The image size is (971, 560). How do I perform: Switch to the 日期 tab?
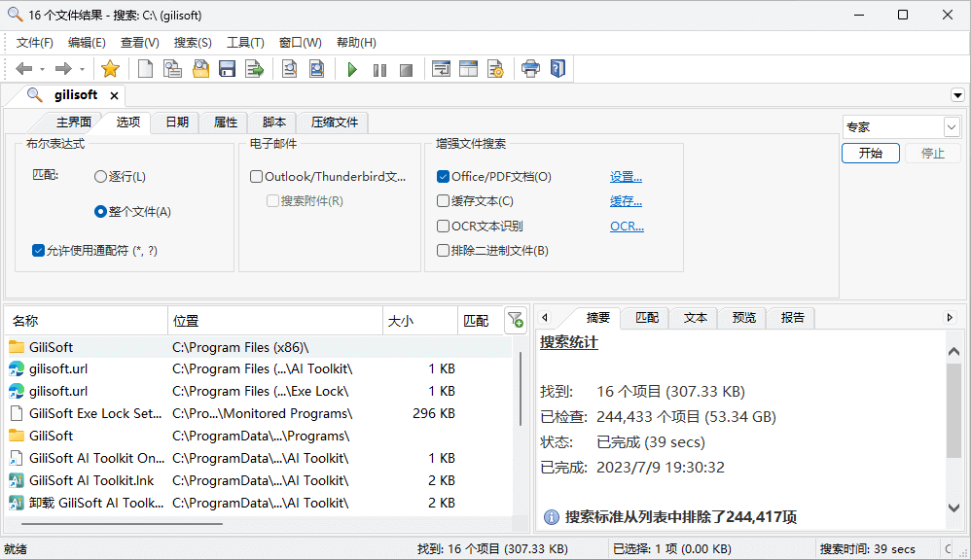(177, 122)
